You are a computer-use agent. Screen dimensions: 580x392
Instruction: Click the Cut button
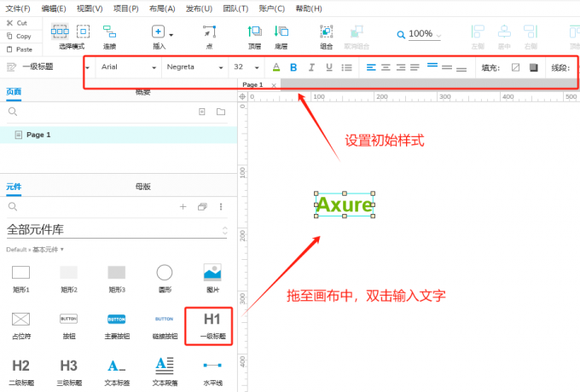pyautogui.click(x=17, y=23)
